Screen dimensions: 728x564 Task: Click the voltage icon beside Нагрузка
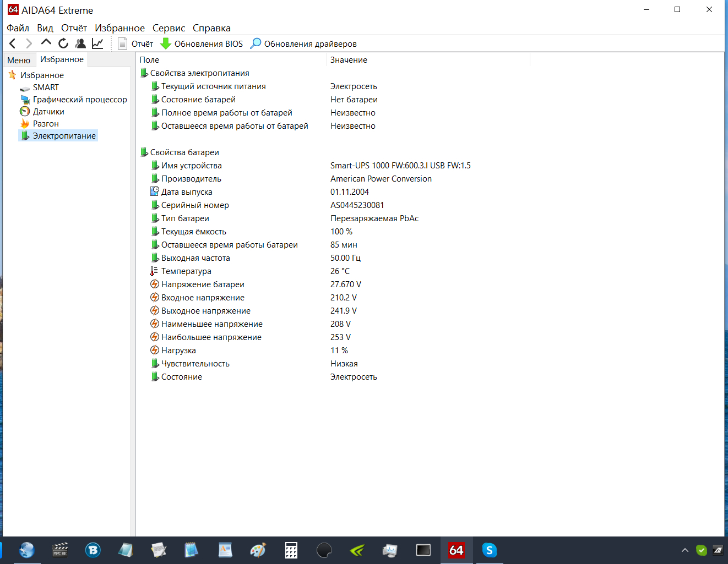pyautogui.click(x=155, y=350)
